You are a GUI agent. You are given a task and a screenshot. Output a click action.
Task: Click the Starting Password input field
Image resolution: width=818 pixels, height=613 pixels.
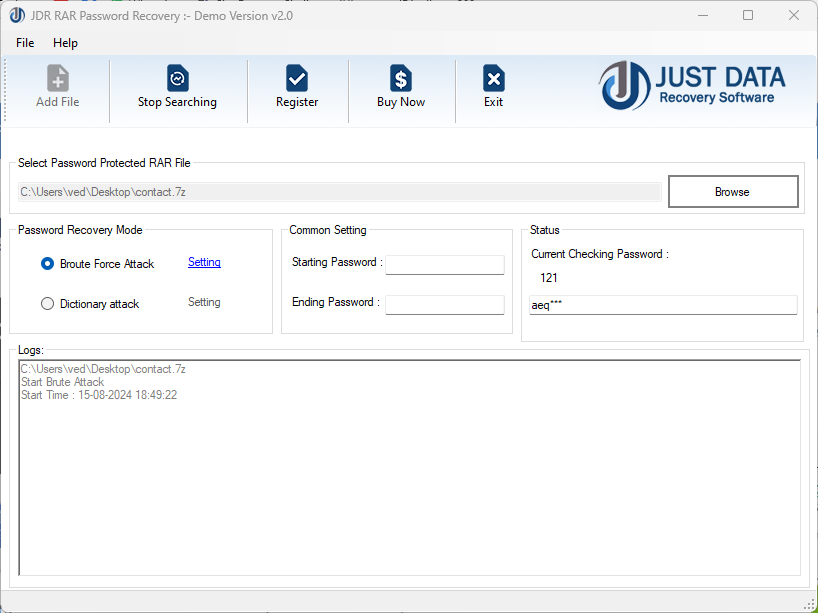pyautogui.click(x=444, y=264)
